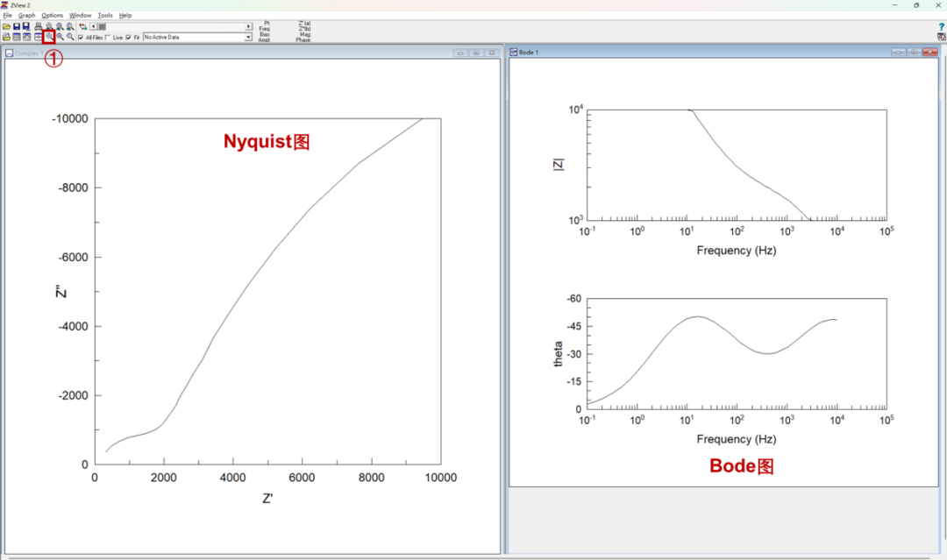Maximize the Bode 1 window
947x560 pixels.
[x=915, y=53]
